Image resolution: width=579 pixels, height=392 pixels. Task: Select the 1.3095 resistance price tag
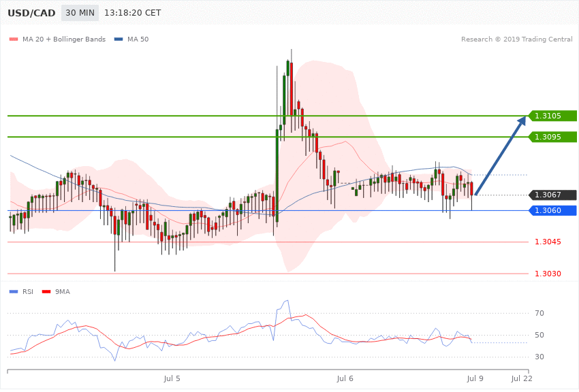coord(553,137)
